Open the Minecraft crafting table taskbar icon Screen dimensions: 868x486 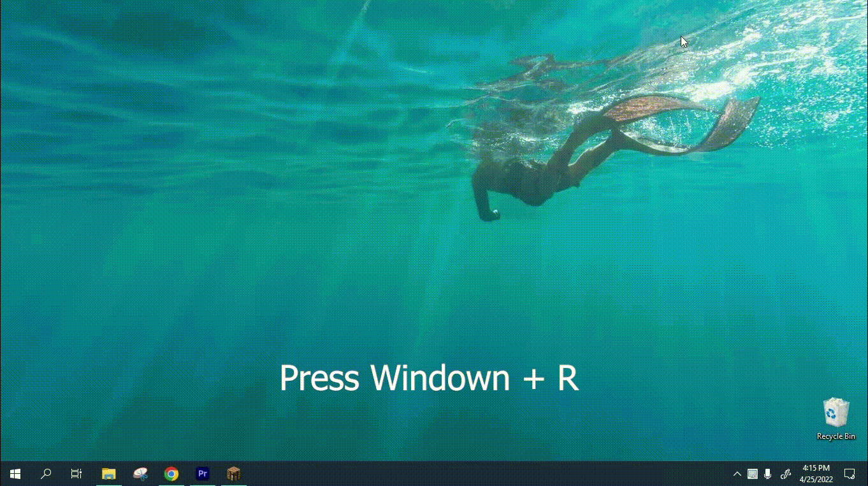tap(234, 474)
